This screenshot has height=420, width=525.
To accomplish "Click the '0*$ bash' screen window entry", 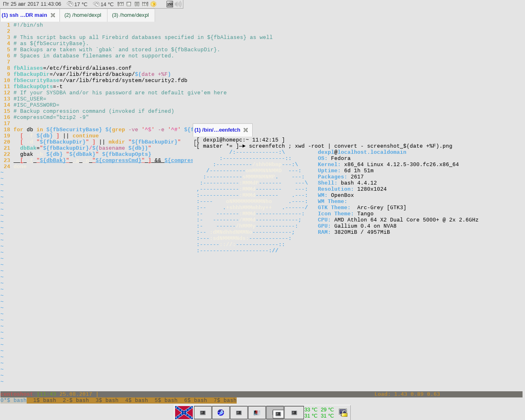I will tap(14, 400).
